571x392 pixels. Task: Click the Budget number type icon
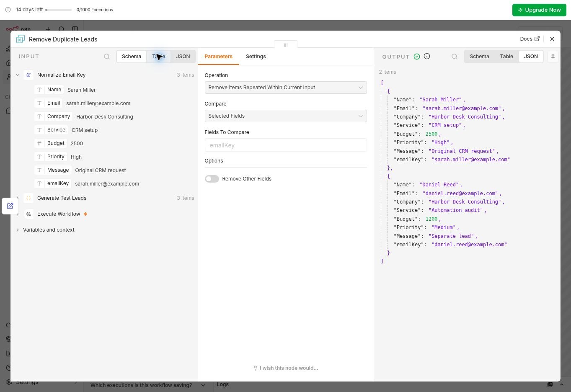click(39, 143)
